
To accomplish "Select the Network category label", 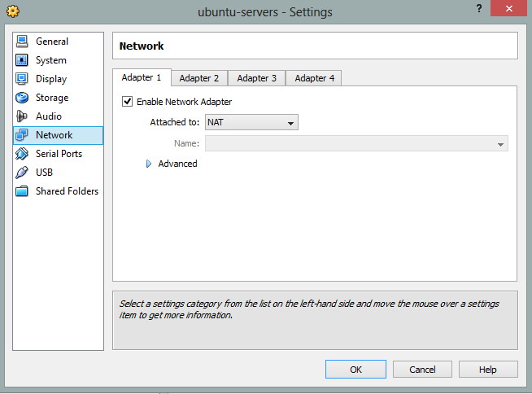I will click(x=55, y=135).
